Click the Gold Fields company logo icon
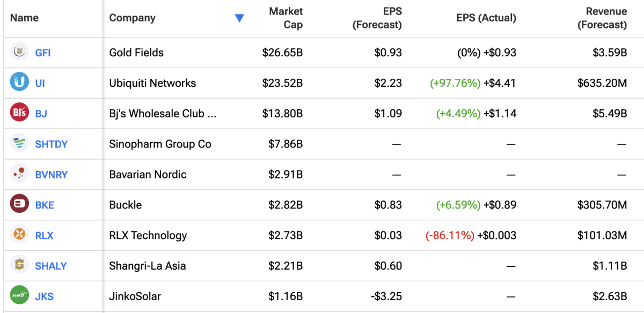 tap(19, 53)
